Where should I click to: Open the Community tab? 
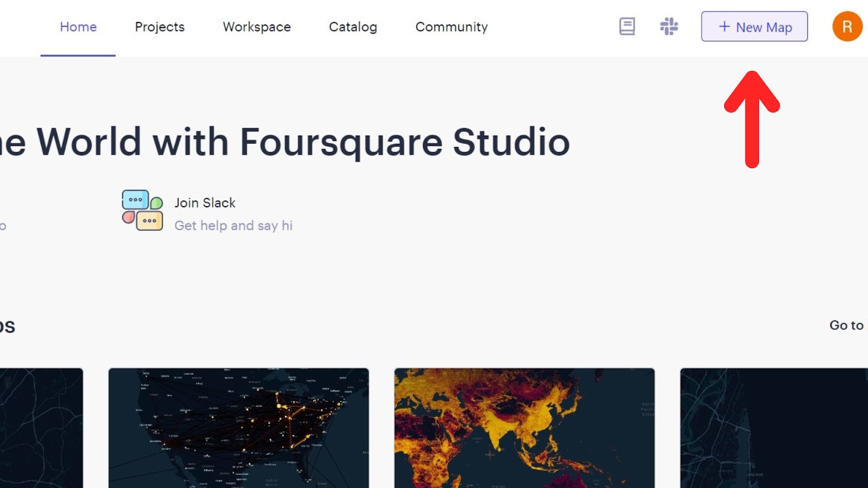pos(451,27)
